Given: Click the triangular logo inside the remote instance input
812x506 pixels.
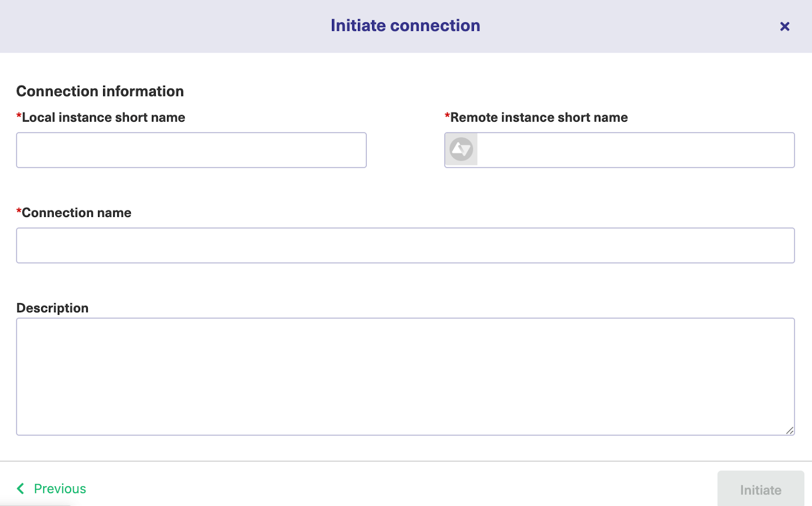Looking at the screenshot, I should [x=461, y=149].
